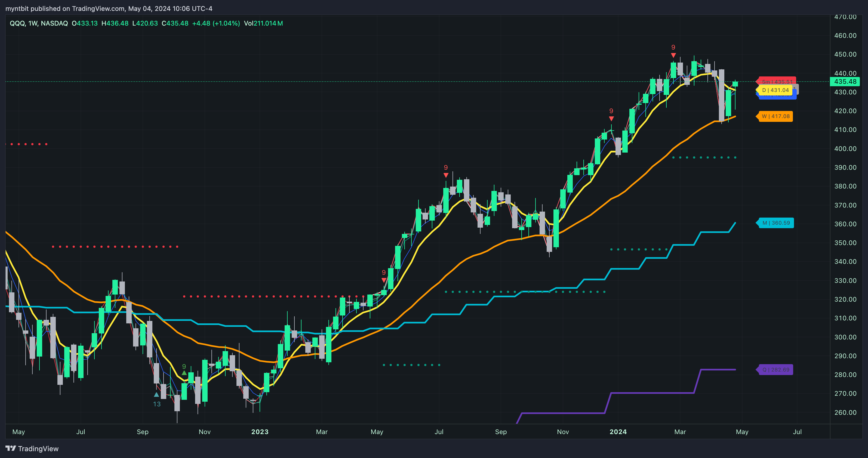Click the green 435.48 current price tag

point(845,82)
